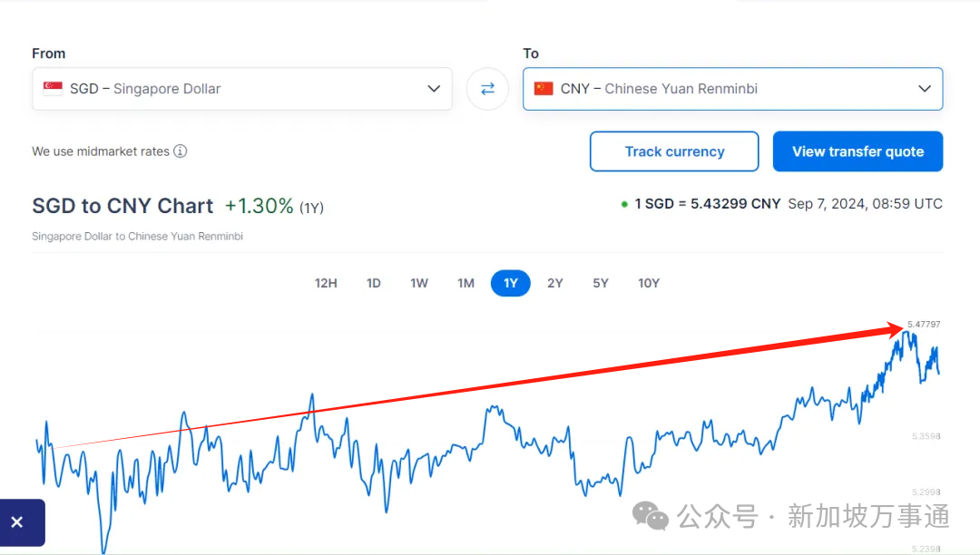Click the green live rate dot

click(624, 204)
